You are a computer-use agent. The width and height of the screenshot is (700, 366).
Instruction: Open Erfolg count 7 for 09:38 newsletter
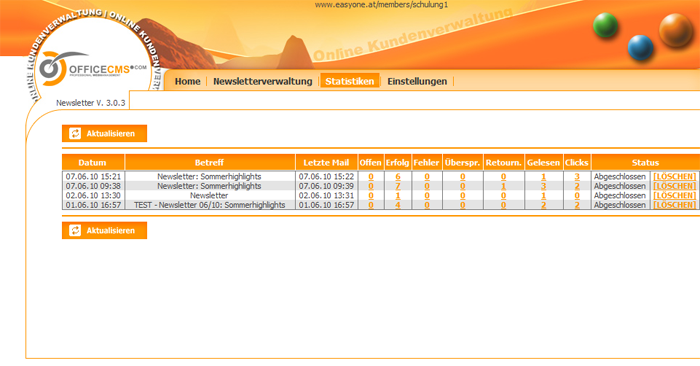click(x=398, y=186)
